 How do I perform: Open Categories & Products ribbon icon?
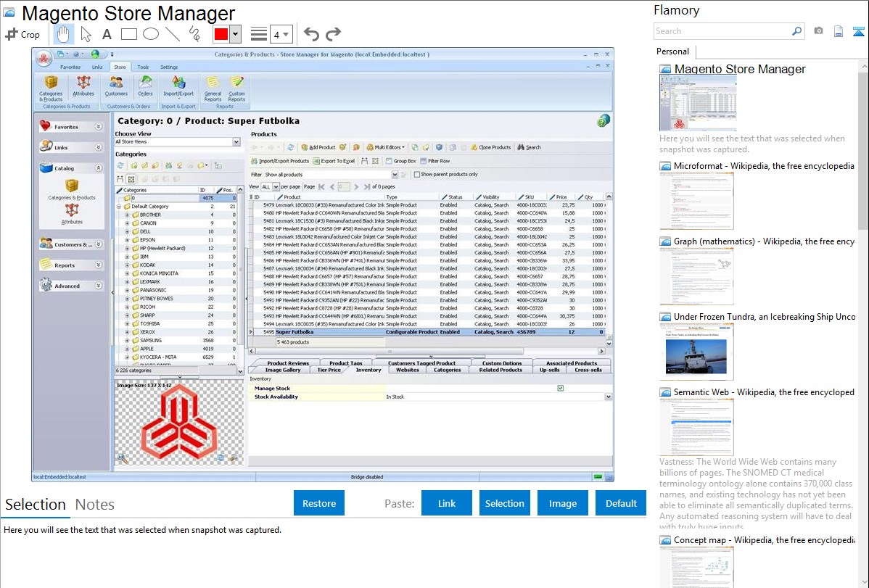pyautogui.click(x=51, y=88)
